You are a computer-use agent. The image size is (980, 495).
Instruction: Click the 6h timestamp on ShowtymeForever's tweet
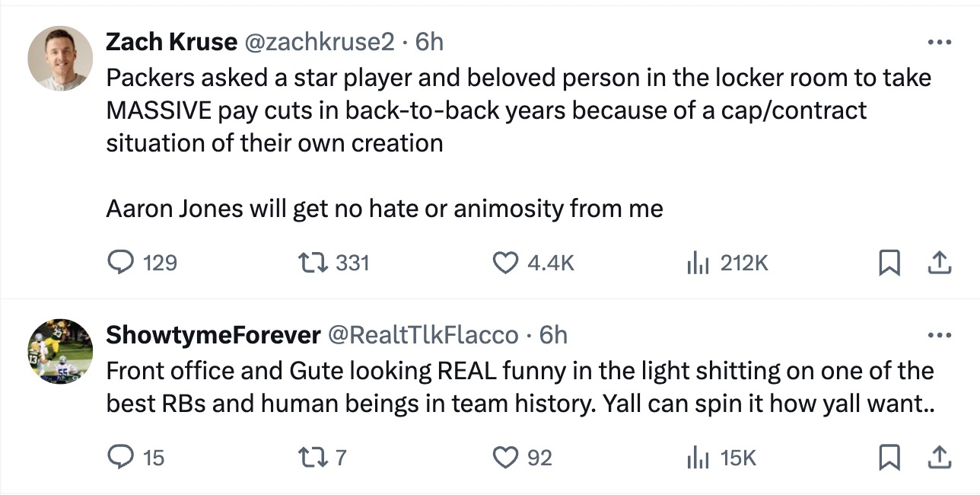553,334
